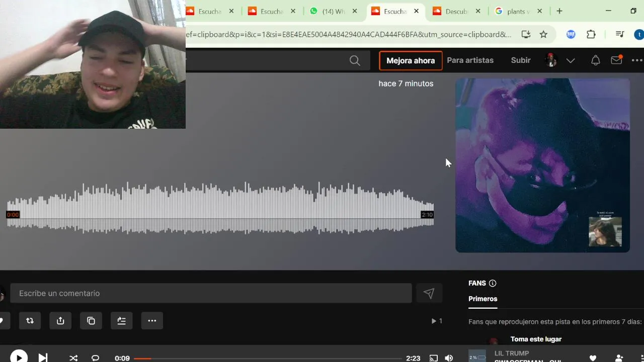
Task: Click the user avatar in the header
Action: click(x=551, y=60)
